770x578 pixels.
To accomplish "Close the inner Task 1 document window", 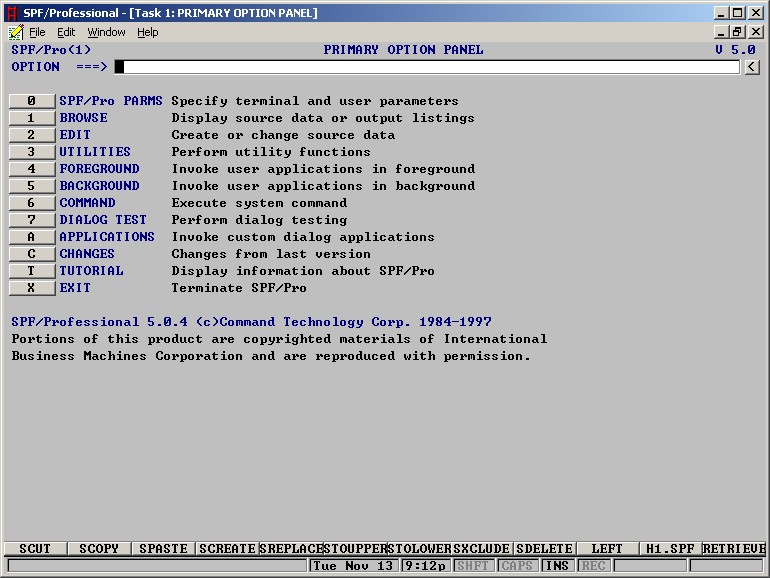I will (x=755, y=32).
